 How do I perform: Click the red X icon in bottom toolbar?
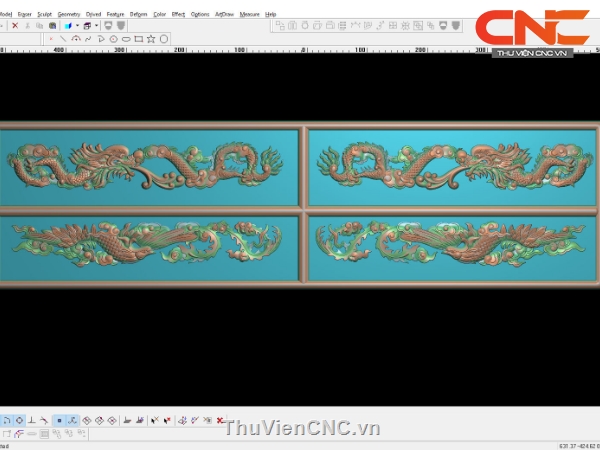(x=220, y=420)
